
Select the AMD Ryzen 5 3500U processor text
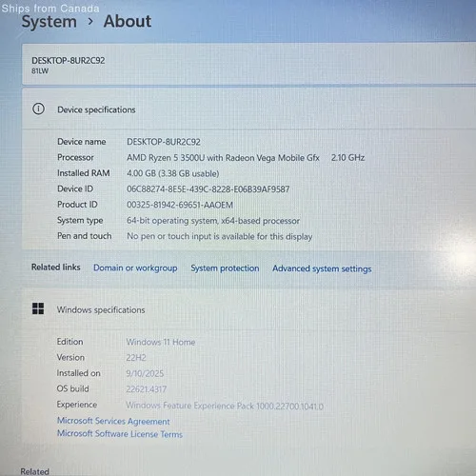tap(223, 158)
